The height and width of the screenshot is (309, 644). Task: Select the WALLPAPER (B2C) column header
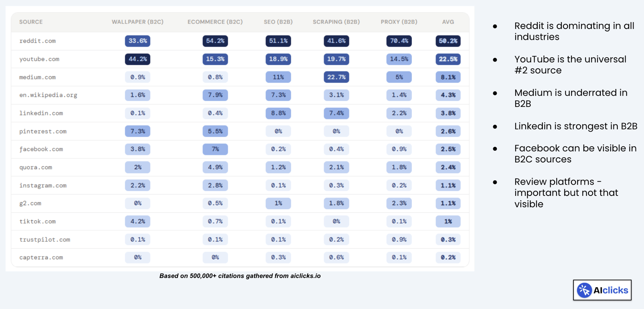[x=138, y=22]
